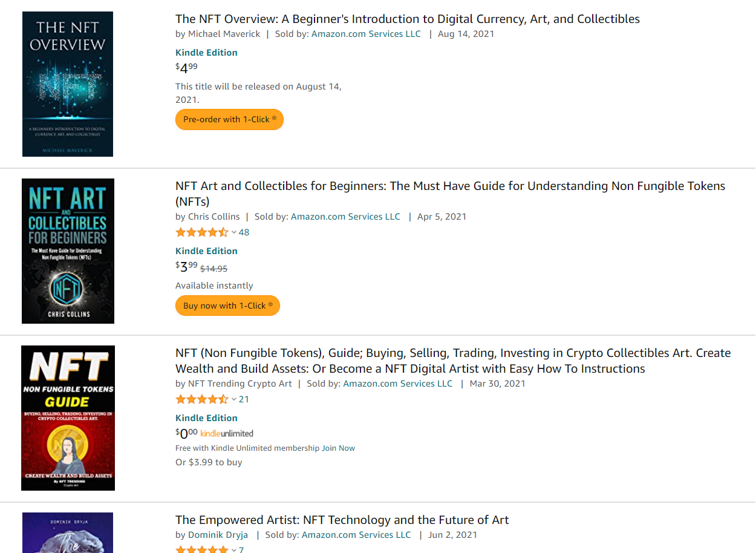The width and height of the screenshot is (756, 553).
Task: Click Join Now for Kindle Unlimited
Action: click(x=338, y=448)
